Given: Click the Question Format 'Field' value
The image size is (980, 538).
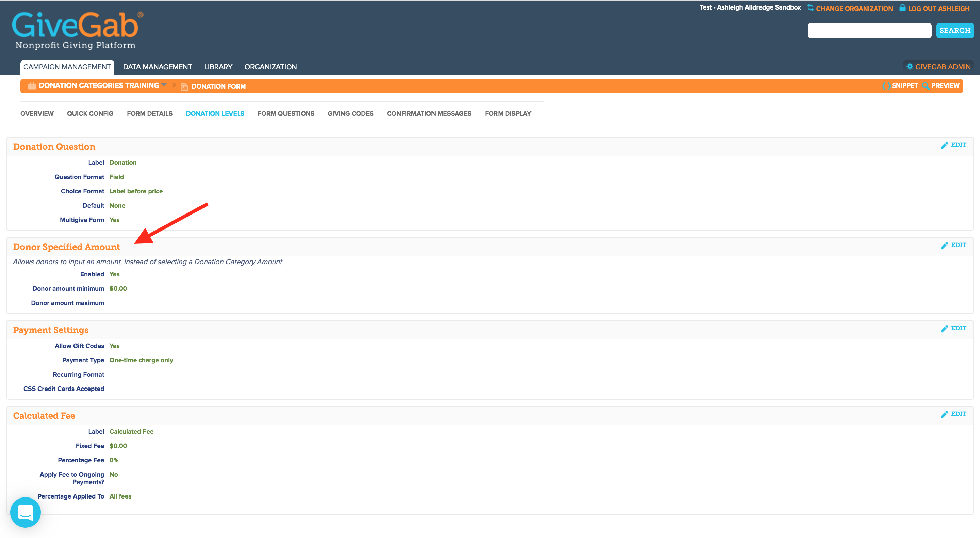Looking at the screenshot, I should [x=116, y=177].
